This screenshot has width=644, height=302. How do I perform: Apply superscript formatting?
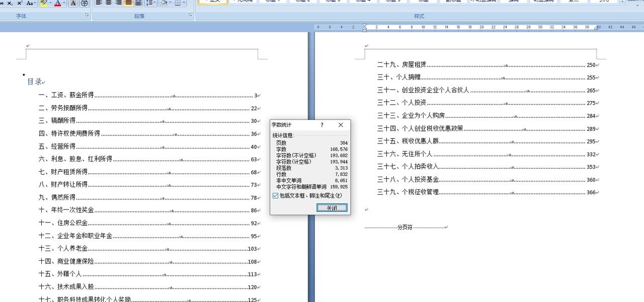(x=20, y=3)
